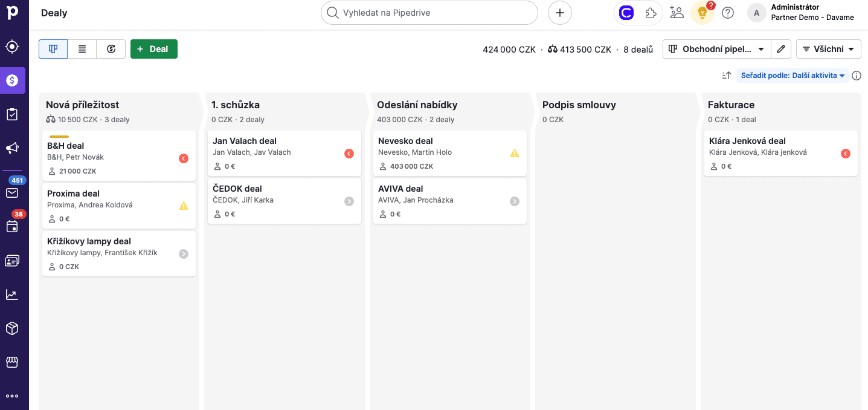
Task: Open the Leads icon in sidebar
Action: (x=12, y=47)
